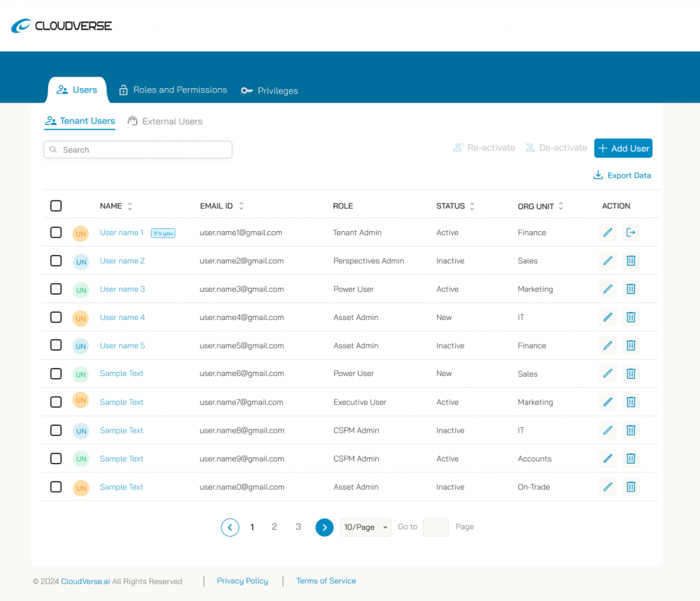Click the logout arrow icon on User name 1's row

[630, 232]
